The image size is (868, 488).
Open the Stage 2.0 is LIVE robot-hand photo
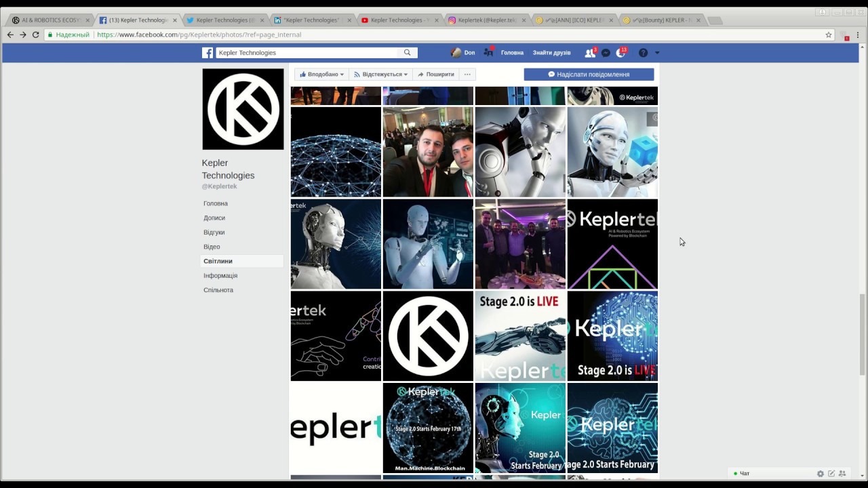(x=520, y=336)
